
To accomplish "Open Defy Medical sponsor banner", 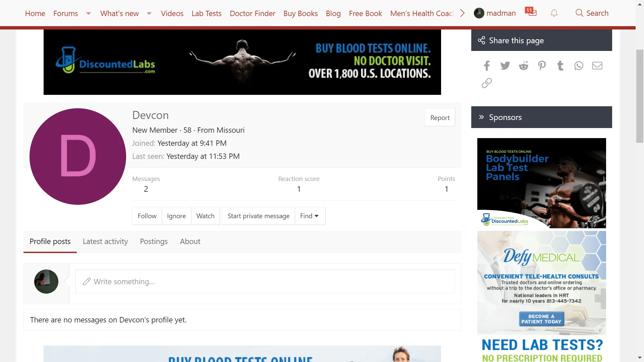I will (541, 283).
